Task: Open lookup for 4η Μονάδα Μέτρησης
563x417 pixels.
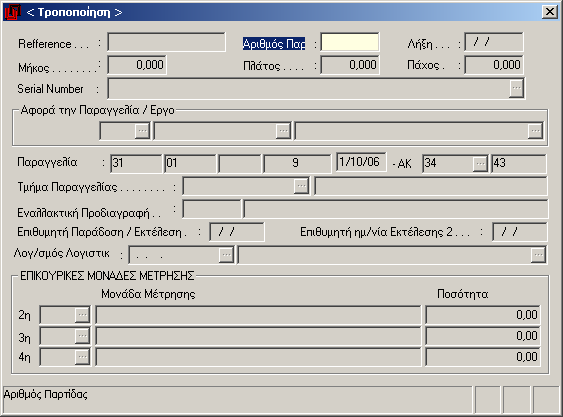Action: click(82, 357)
